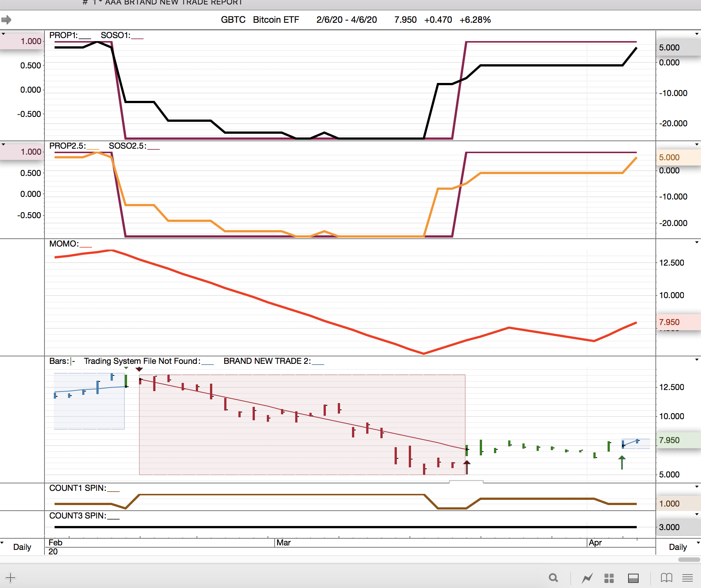The height and width of the screenshot is (588, 701).
Task: Click the 3.000 value tag in COUNT3 SPIN panel
Action: click(x=678, y=527)
